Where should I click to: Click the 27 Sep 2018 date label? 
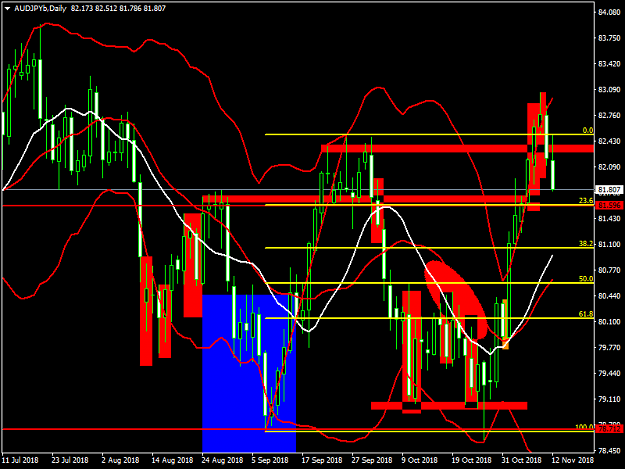(x=372, y=460)
